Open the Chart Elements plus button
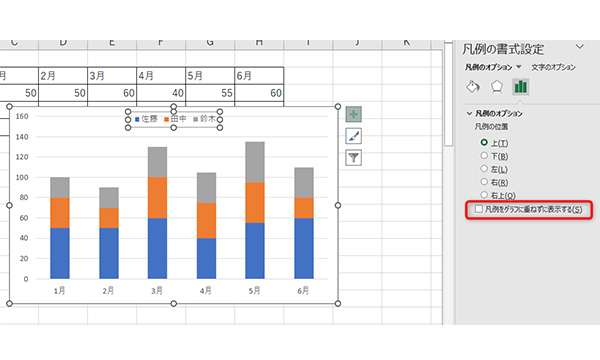600x360 pixels. [x=353, y=114]
